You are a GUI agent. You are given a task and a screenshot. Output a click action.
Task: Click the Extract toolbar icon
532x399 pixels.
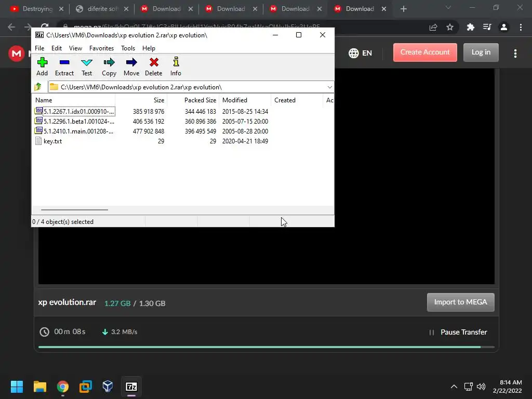[64, 66]
